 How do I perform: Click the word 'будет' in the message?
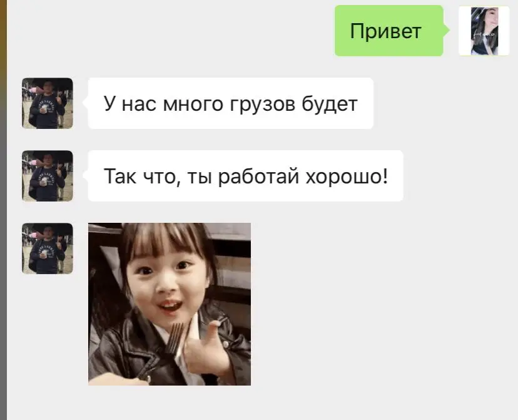(330, 104)
